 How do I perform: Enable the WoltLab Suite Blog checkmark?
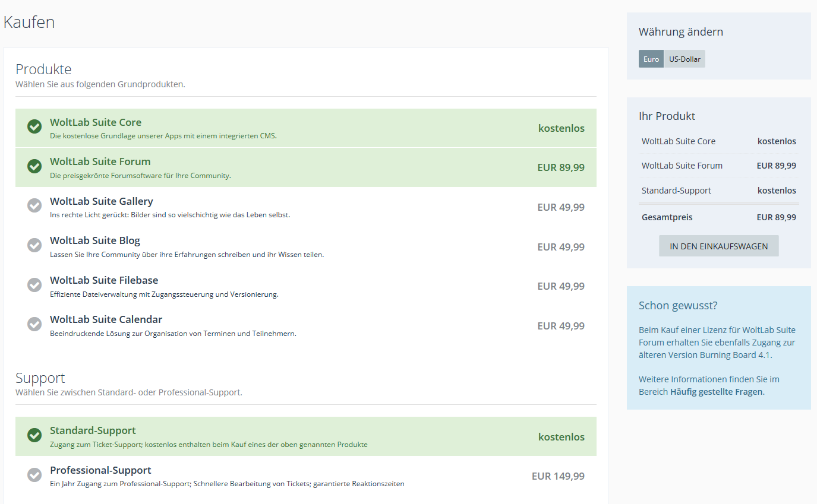tap(34, 245)
